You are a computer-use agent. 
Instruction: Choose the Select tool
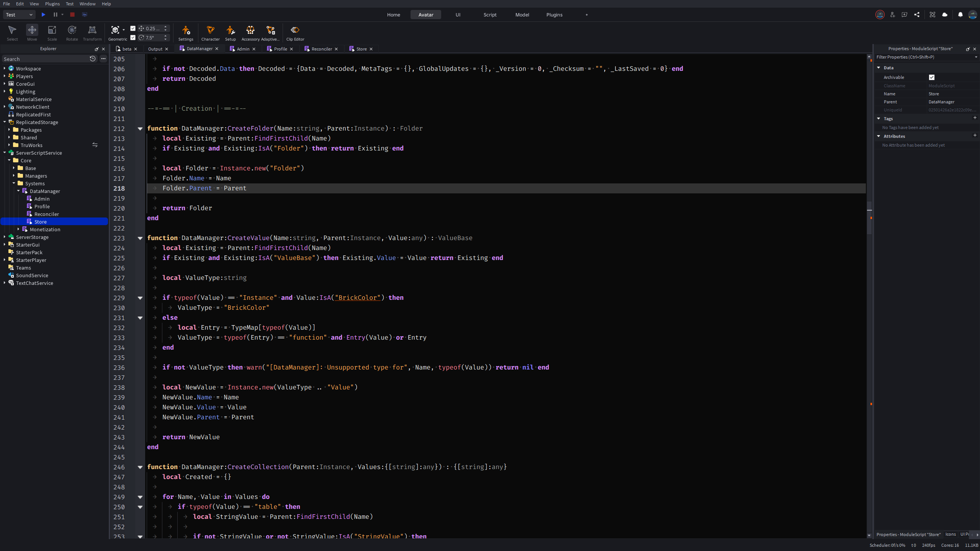point(12,33)
